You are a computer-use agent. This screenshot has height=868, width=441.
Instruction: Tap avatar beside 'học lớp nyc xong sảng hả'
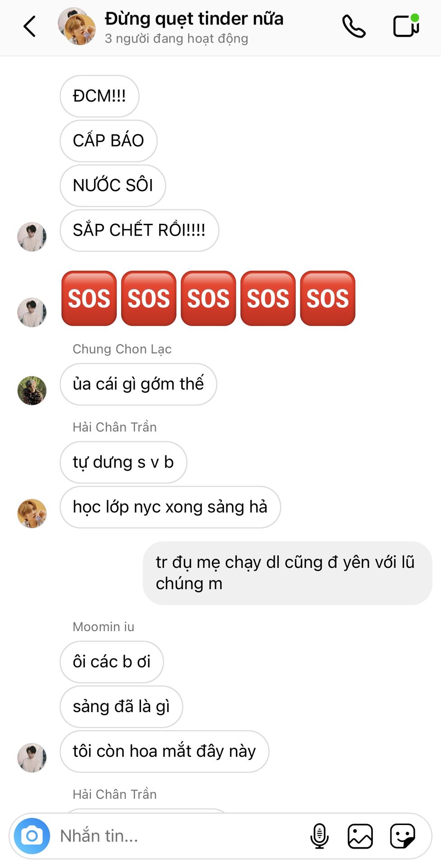pos(32,514)
